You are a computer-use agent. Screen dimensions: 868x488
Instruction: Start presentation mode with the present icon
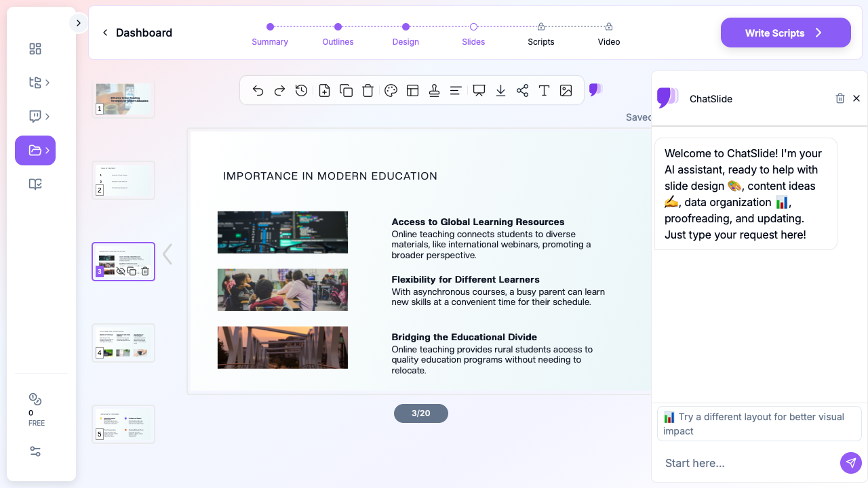pyautogui.click(x=479, y=91)
